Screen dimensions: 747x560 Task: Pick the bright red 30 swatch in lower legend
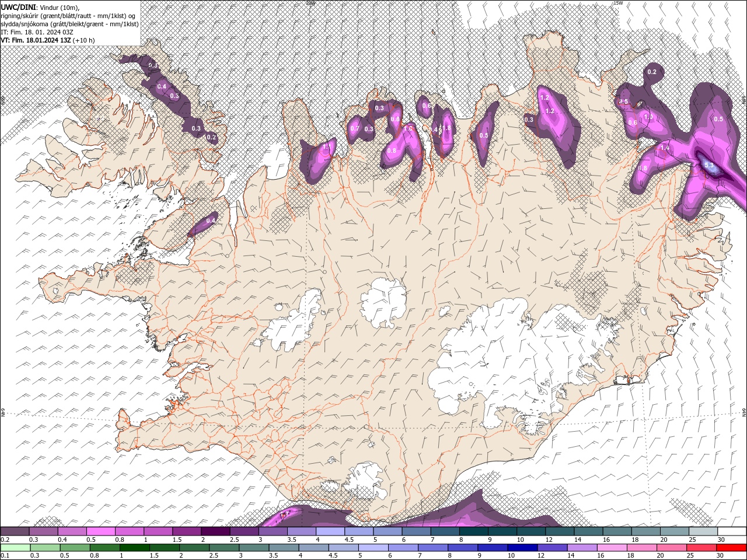point(731,548)
